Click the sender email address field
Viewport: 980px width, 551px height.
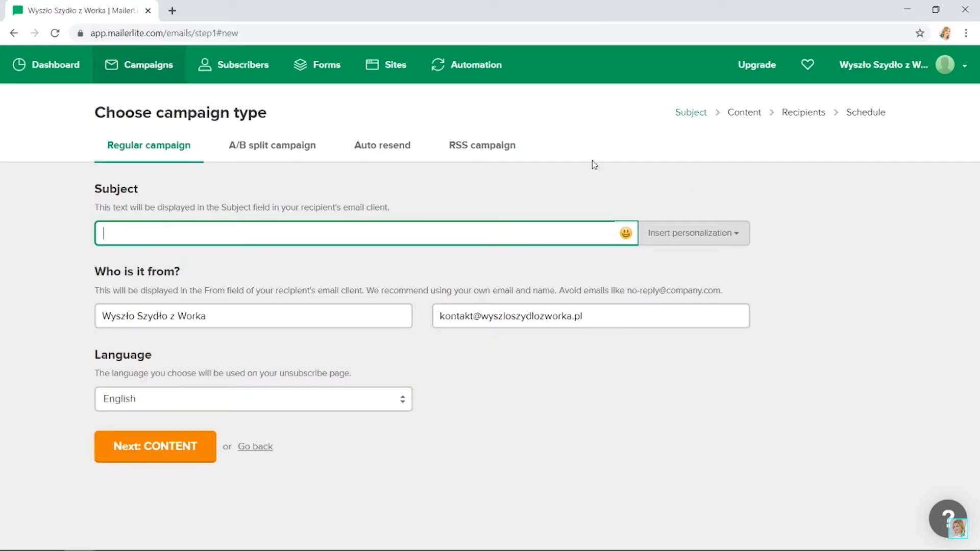pos(591,316)
